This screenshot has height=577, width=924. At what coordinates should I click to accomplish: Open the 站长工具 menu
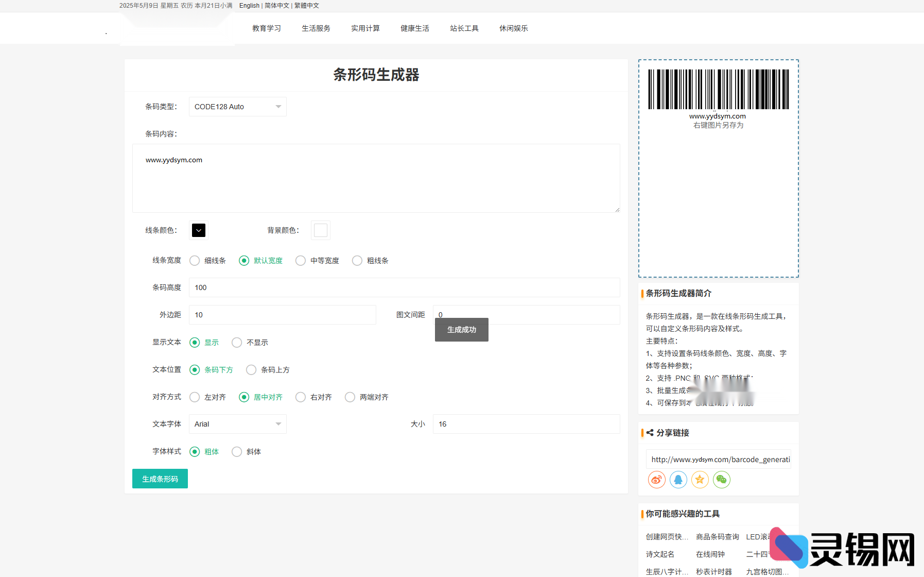tap(464, 28)
